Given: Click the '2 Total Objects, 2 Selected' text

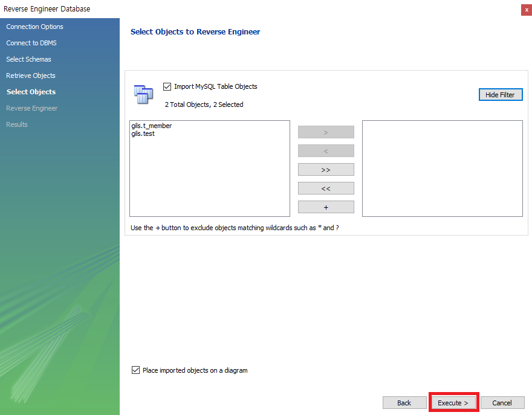Looking at the screenshot, I should 204,105.
